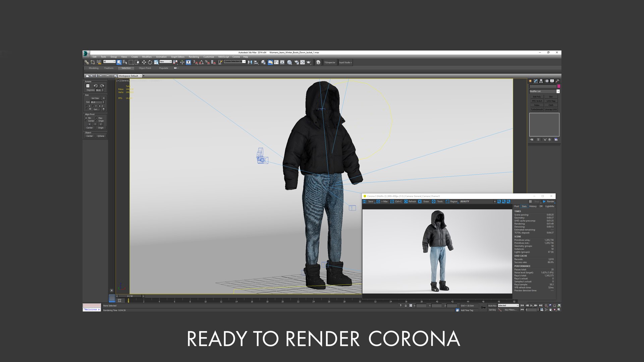Switch to Object Paint ribbon tab

pos(145,68)
